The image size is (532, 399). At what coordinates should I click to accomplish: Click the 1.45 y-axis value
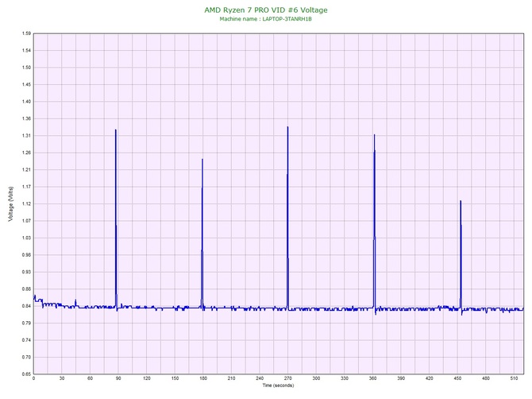coord(26,84)
